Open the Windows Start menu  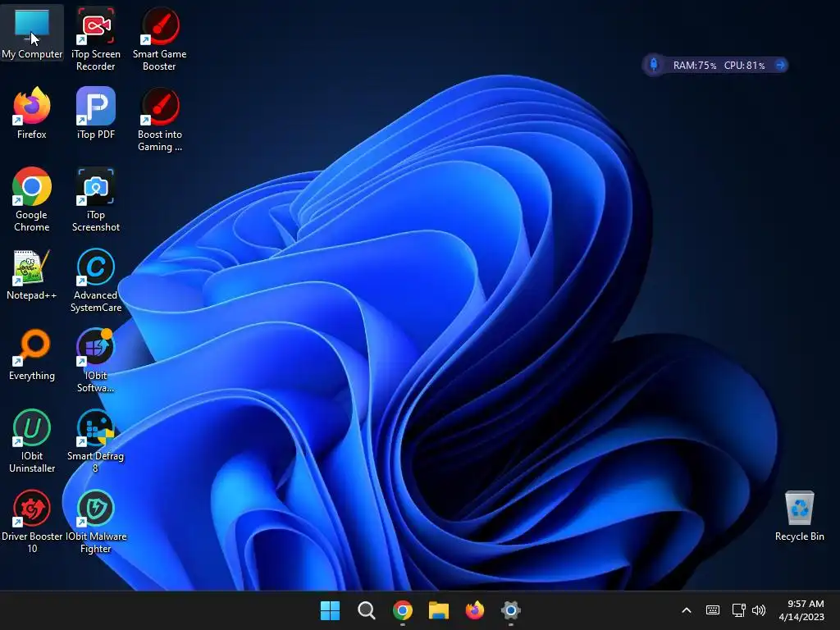click(330, 610)
